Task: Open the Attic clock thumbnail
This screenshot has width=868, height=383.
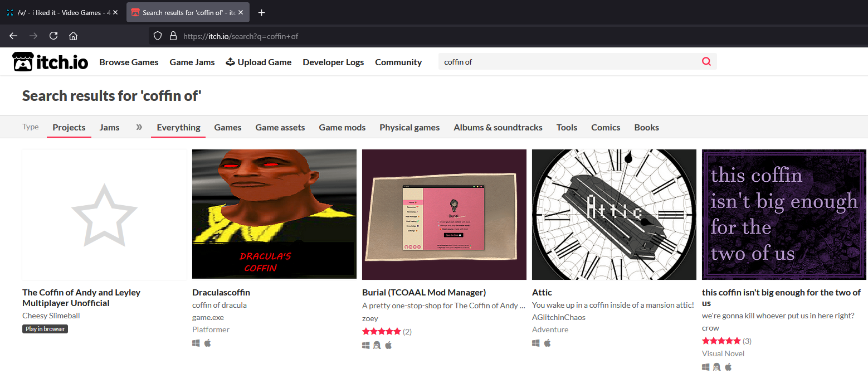Action: point(614,214)
